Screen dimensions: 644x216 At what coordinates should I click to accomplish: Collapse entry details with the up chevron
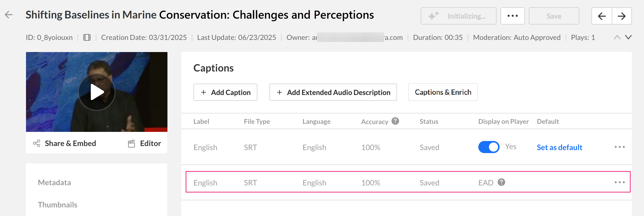tap(617, 37)
